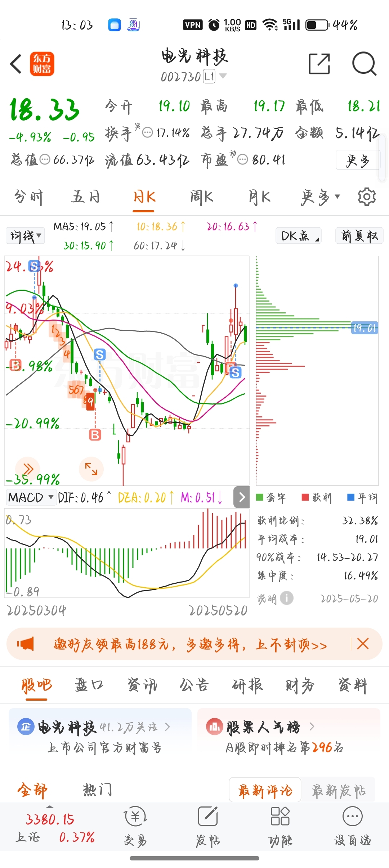Open the 资讯 tab

(x=142, y=685)
